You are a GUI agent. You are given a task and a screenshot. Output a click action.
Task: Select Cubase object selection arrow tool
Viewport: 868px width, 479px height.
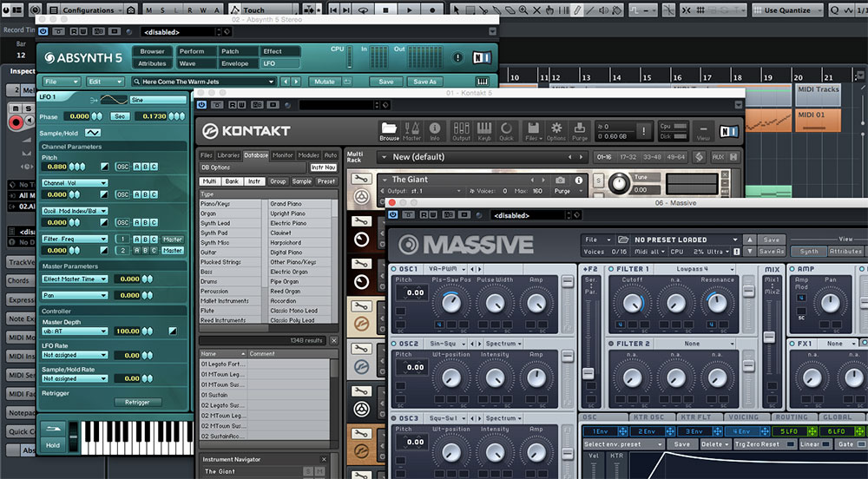coord(457,10)
